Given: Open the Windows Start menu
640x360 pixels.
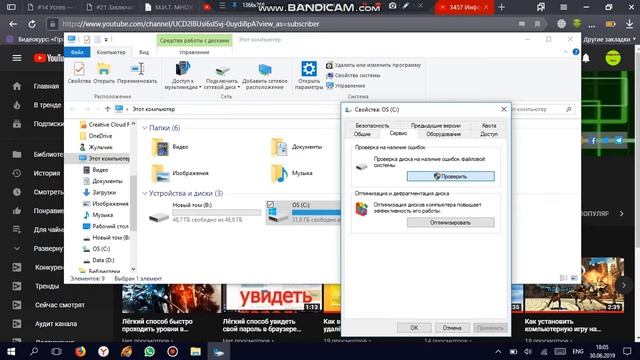Looking at the screenshot, I should (11, 351).
